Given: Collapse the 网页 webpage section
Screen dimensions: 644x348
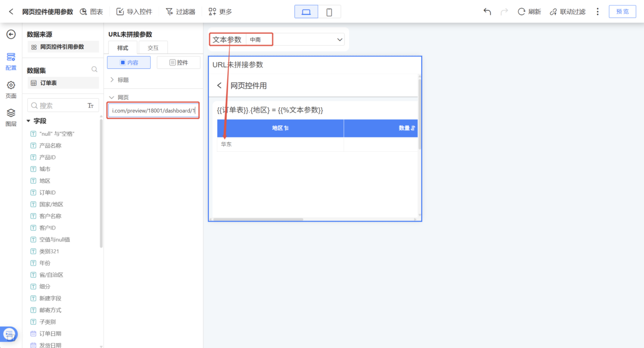Looking at the screenshot, I should tap(119, 97).
